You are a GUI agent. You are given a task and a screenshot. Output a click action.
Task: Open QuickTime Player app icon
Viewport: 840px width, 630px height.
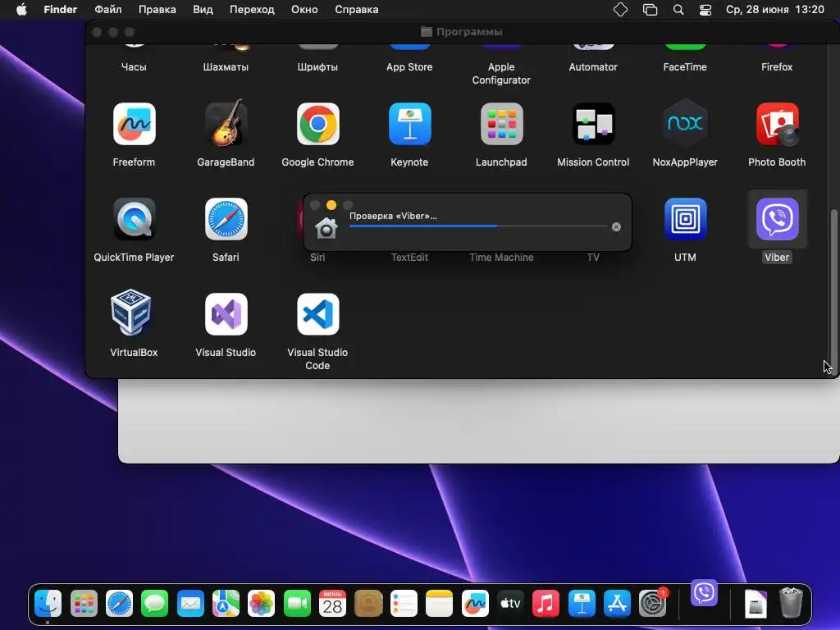point(134,218)
